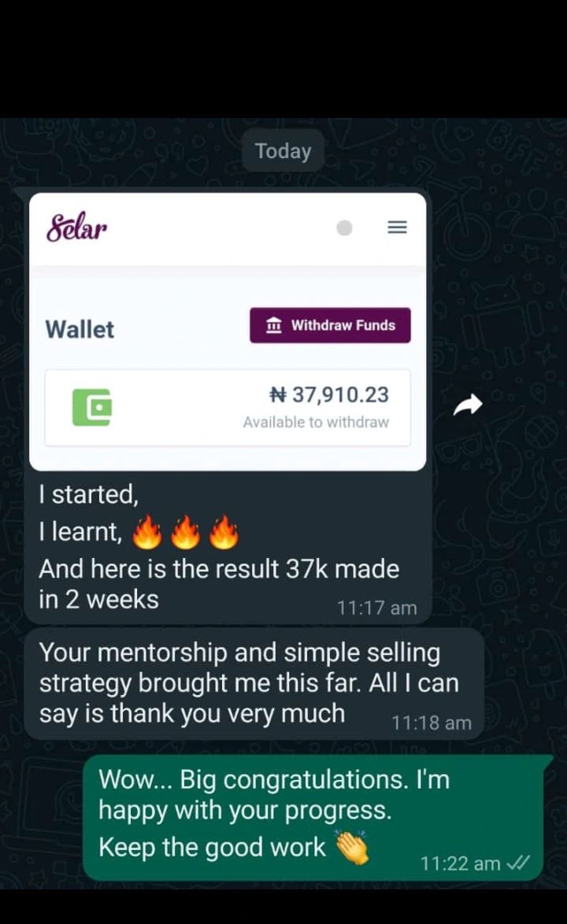Click the green wallet icon
567x924 pixels.
tap(92, 407)
